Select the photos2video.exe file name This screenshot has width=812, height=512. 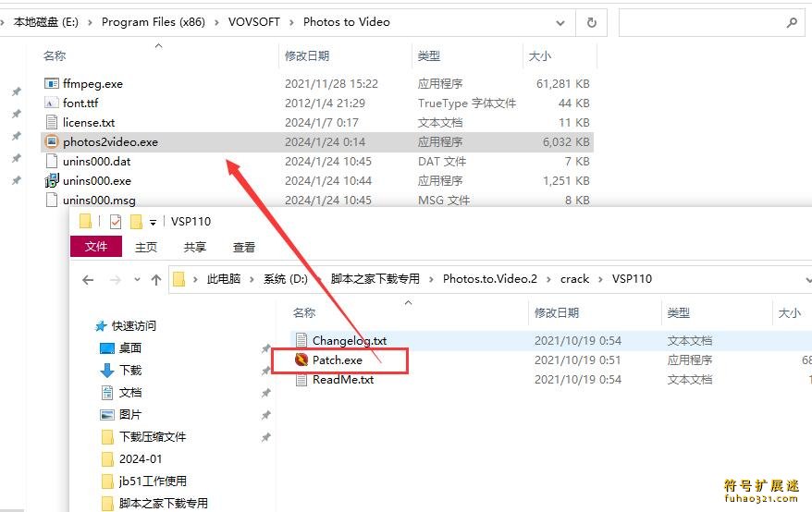[x=110, y=141]
